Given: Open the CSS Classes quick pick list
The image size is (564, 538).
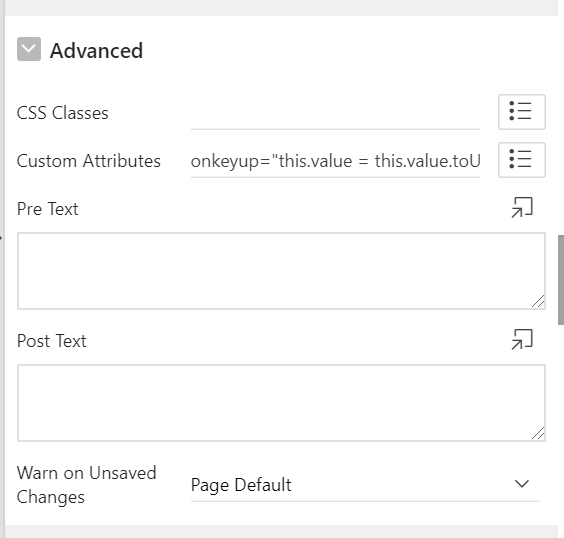Looking at the screenshot, I should click(x=522, y=112).
